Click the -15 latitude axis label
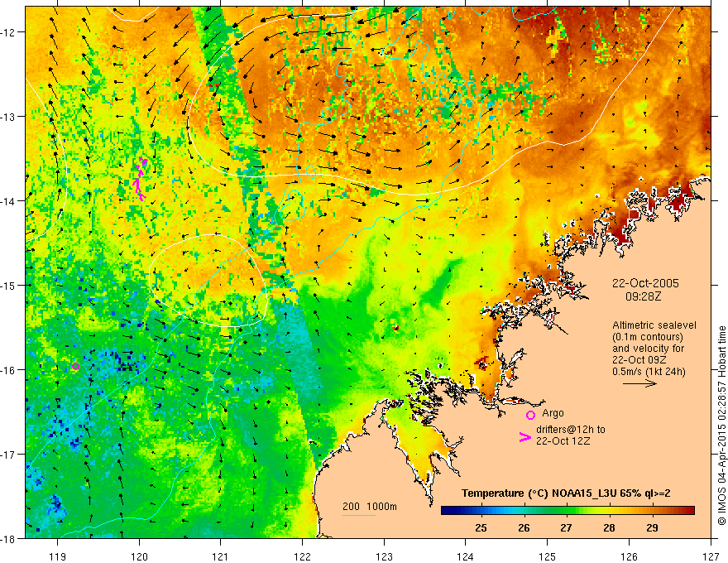This screenshot has width=728, height=563. click(x=9, y=285)
